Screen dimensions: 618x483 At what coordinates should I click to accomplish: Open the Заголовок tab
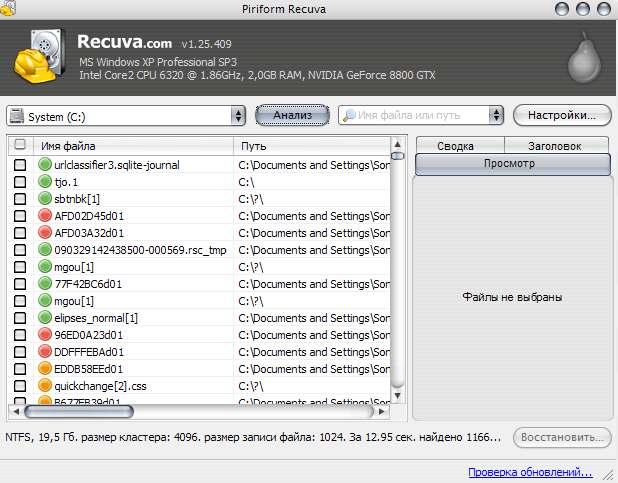(556, 146)
